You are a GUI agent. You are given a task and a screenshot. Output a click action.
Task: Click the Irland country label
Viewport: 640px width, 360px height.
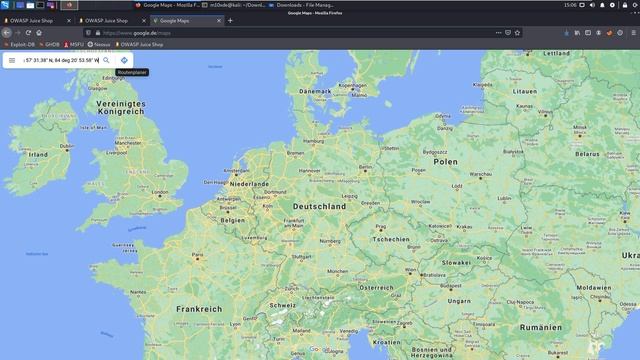pyautogui.click(x=38, y=155)
